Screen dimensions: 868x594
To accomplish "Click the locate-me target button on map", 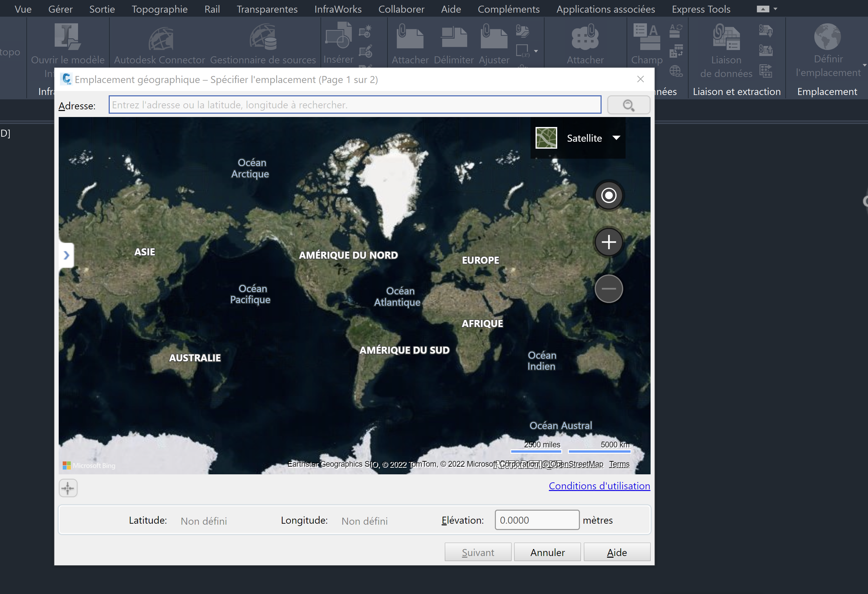I will [609, 195].
